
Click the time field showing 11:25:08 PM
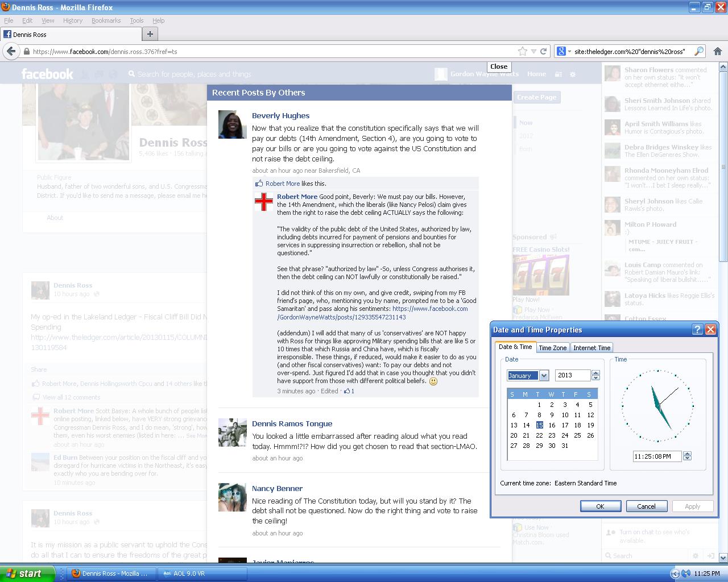[x=657, y=456]
